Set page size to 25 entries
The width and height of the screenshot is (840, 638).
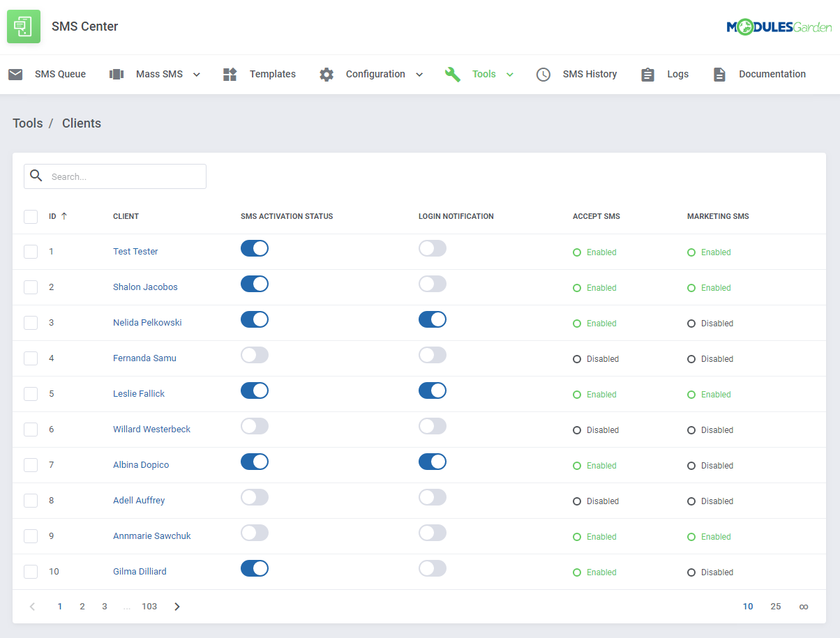pos(776,606)
